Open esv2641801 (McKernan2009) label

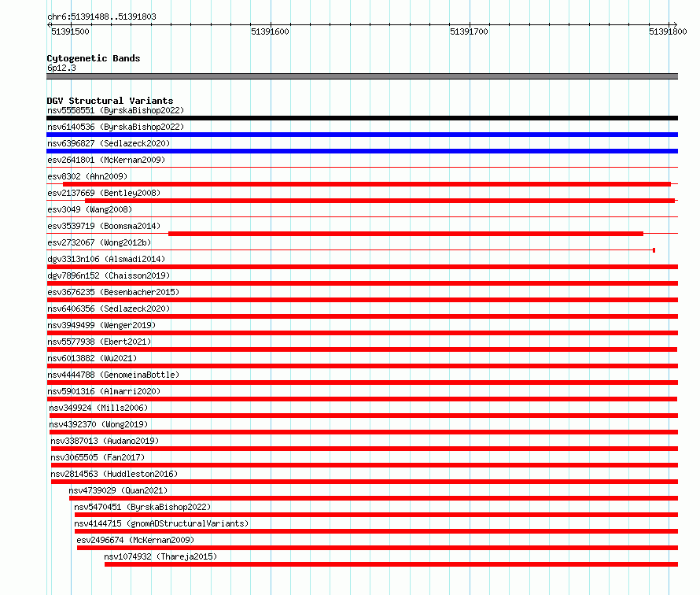(x=106, y=160)
